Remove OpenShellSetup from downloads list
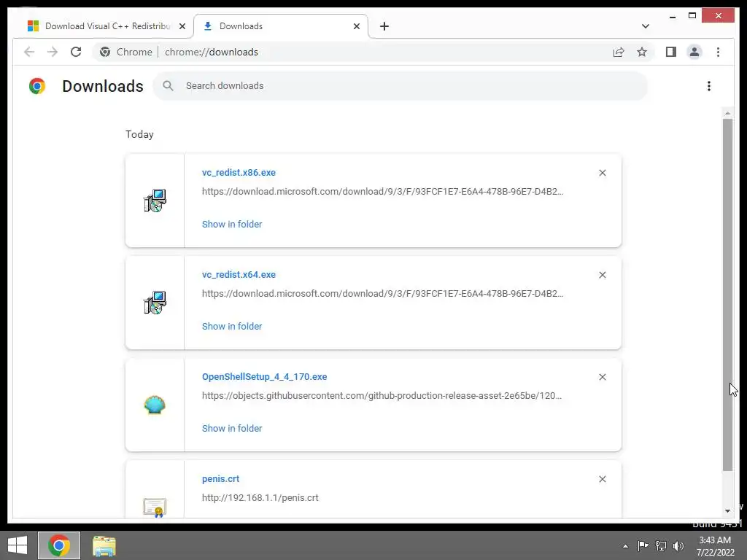 pyautogui.click(x=602, y=377)
